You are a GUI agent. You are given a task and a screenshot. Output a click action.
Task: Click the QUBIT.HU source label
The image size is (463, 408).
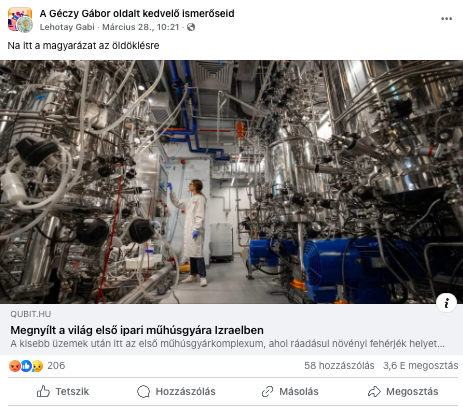31,314
